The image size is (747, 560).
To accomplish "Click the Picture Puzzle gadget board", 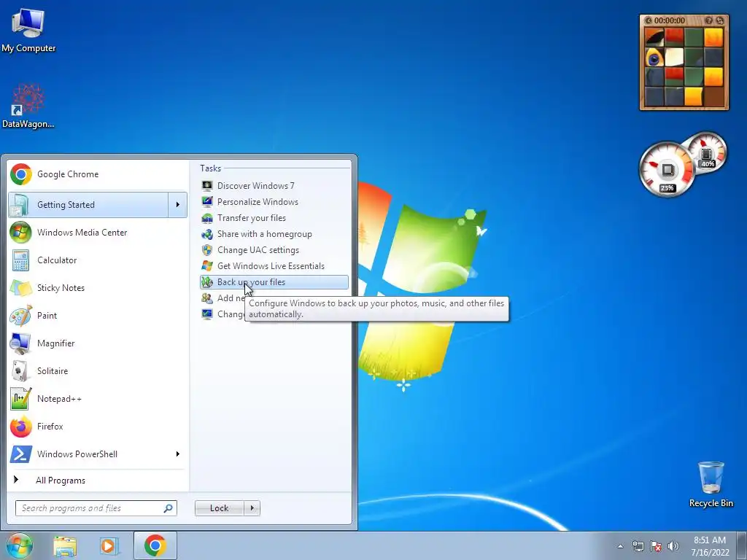I will (684, 66).
